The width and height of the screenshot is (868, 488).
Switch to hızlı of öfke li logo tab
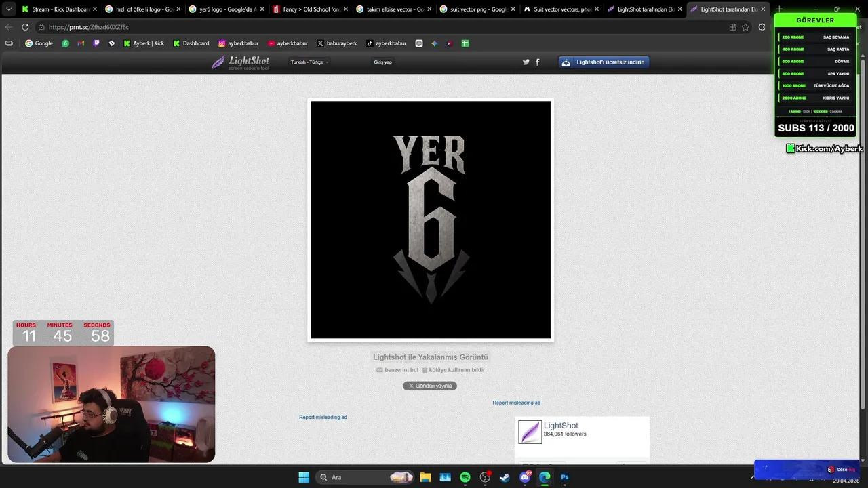pyautogui.click(x=142, y=9)
